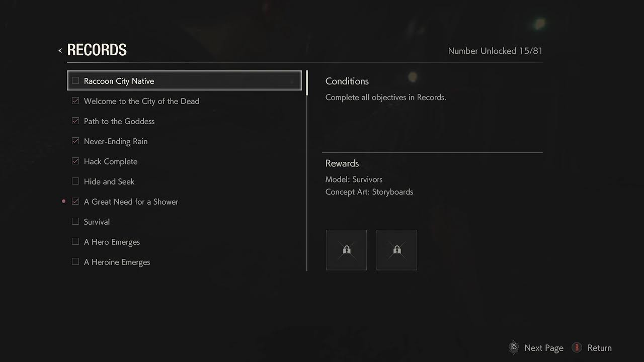Click the Return label
The width and height of the screenshot is (644, 362).
(600, 348)
